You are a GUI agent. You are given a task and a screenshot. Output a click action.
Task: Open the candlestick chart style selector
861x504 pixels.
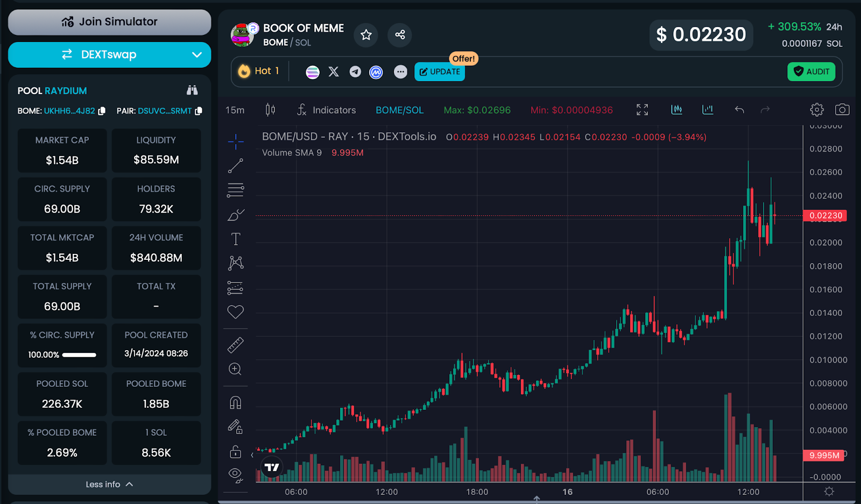[x=270, y=110]
